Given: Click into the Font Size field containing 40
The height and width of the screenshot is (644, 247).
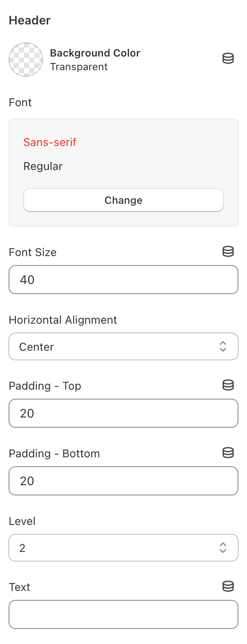Looking at the screenshot, I should pyautogui.click(x=123, y=280).
